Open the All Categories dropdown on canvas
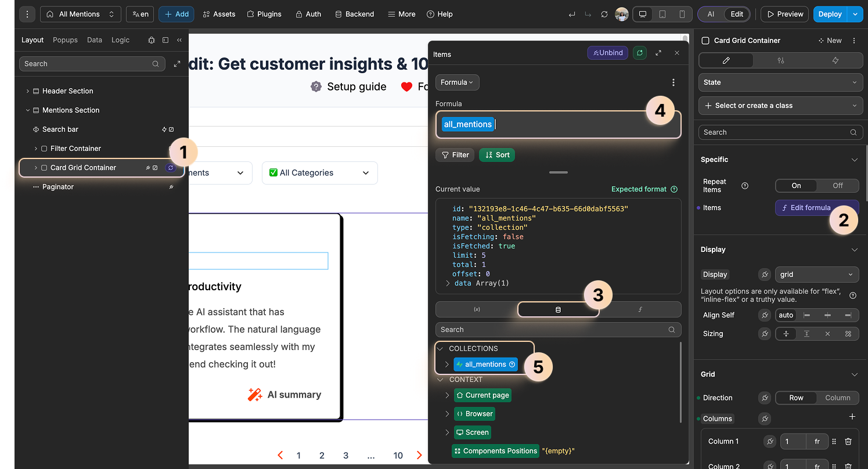 tap(319, 173)
